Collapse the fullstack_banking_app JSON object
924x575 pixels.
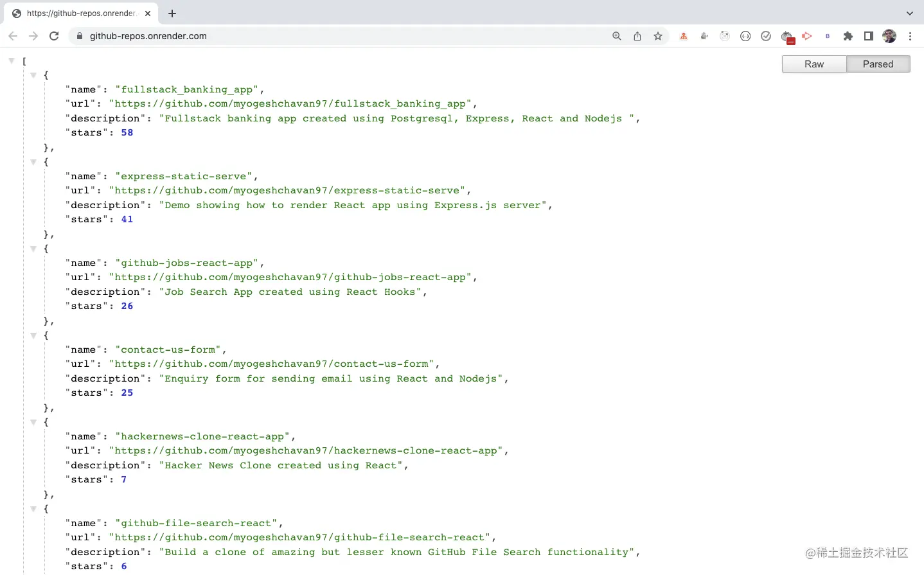[x=33, y=75]
